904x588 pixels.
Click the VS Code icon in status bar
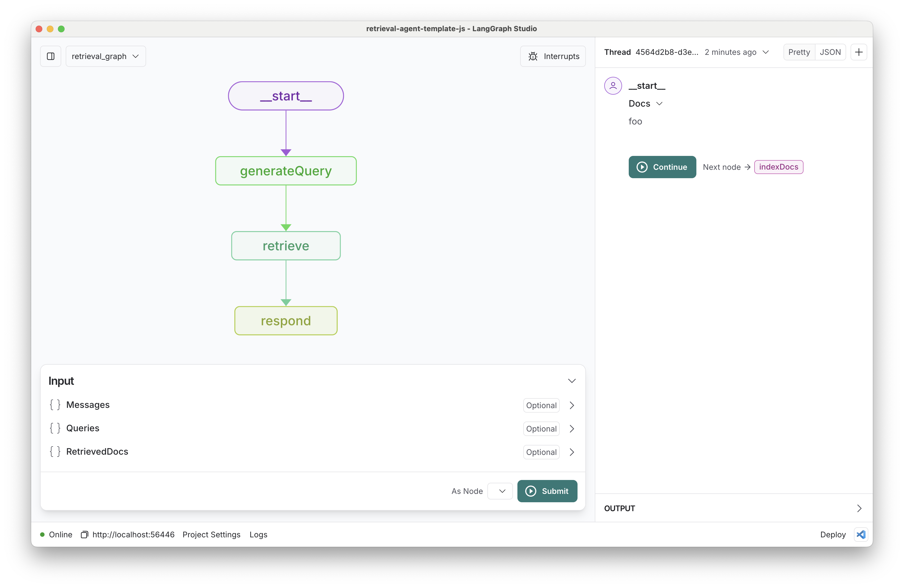pyautogui.click(x=861, y=535)
